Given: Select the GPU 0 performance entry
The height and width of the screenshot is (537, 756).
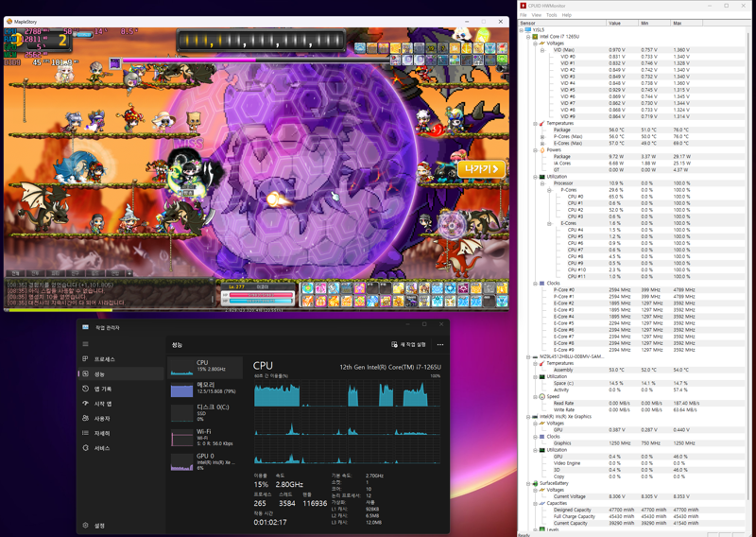Looking at the screenshot, I should (x=205, y=461).
